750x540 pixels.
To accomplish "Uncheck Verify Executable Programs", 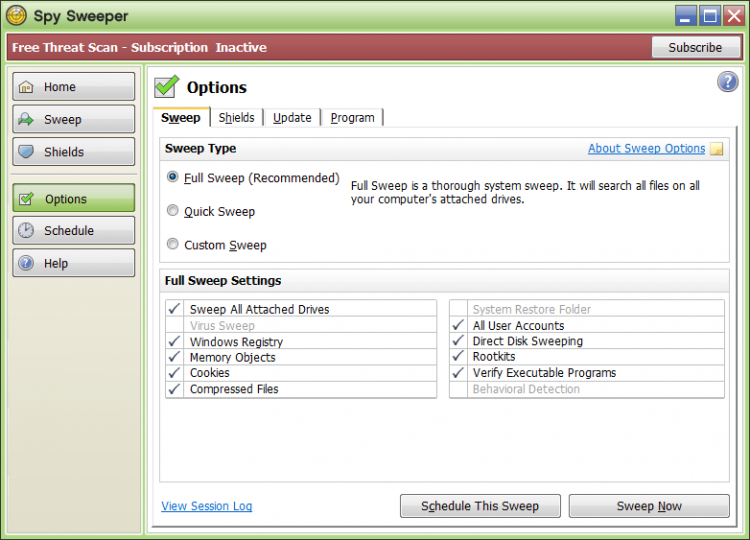I will [458, 373].
